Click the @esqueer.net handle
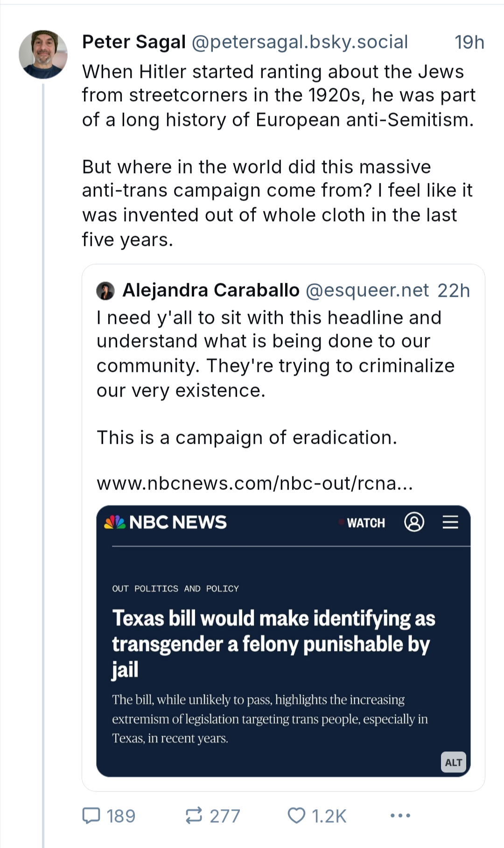The height and width of the screenshot is (848, 504). click(x=367, y=290)
